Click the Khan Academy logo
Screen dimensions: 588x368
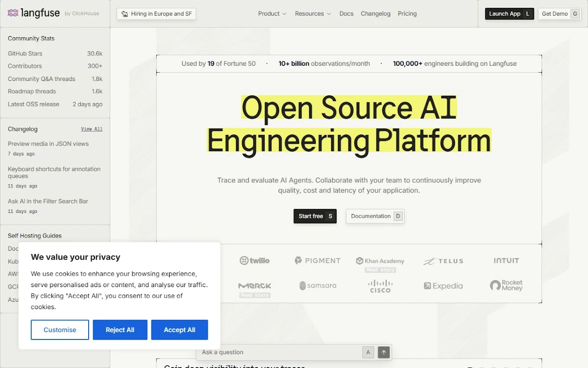coord(380,261)
